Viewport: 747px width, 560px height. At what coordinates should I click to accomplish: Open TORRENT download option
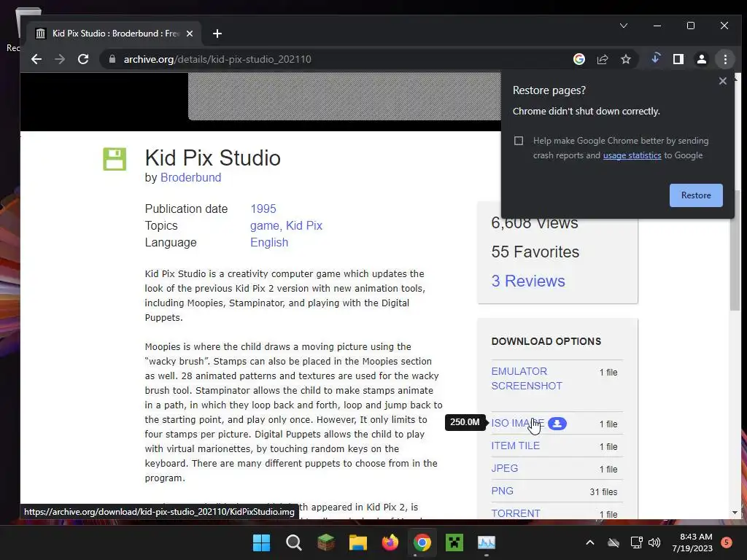pos(516,513)
